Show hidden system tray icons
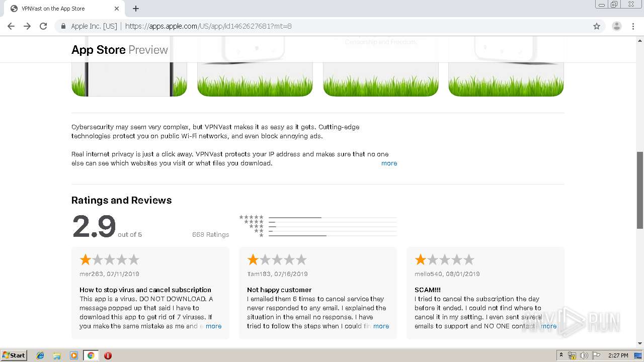Image resolution: width=644 pixels, height=362 pixels. tap(561, 355)
